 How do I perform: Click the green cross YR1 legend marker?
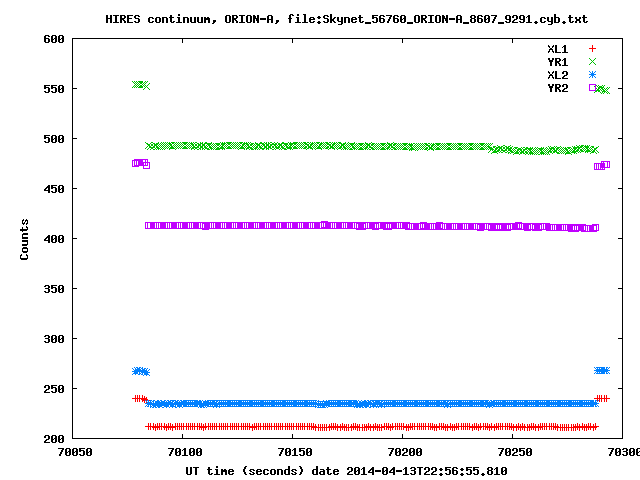point(592,62)
